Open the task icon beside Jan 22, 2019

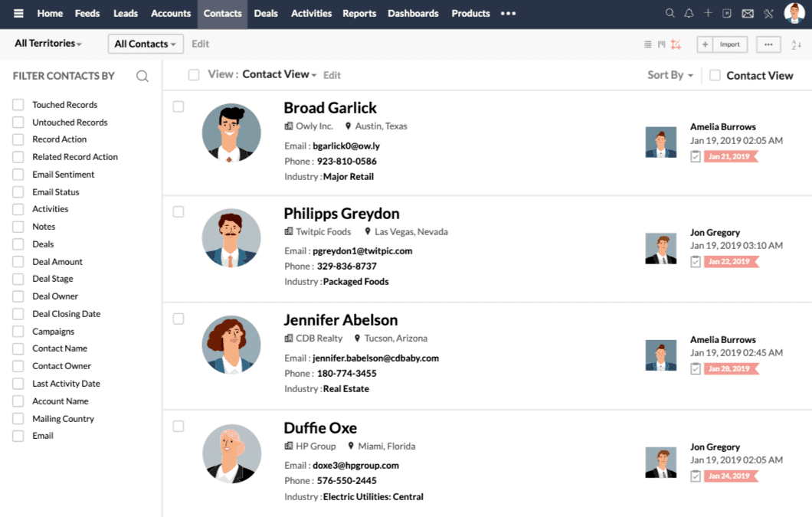[x=696, y=262]
